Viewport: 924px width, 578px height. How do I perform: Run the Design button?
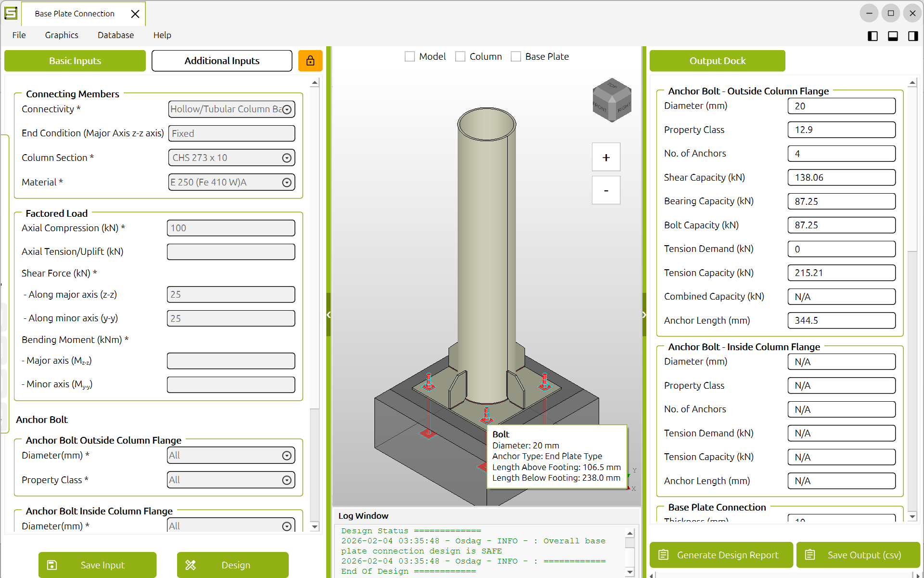[233, 565]
